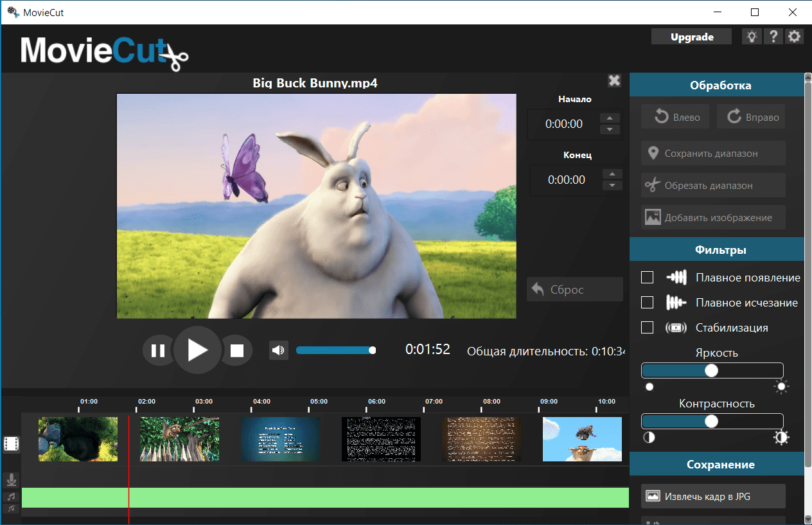Open settings gear icon
Image resolution: width=812 pixels, height=525 pixels.
(795, 37)
